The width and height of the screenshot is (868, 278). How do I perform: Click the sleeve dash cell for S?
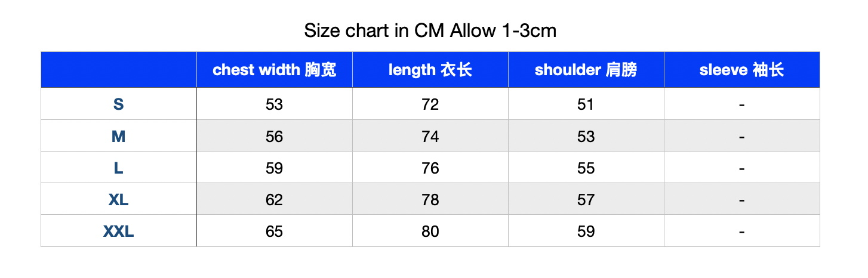tap(742, 104)
